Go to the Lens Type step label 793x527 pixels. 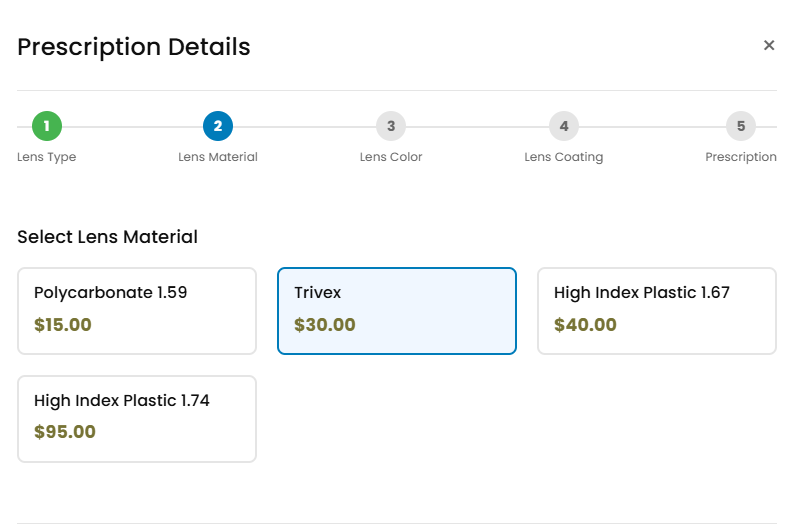[x=47, y=157]
